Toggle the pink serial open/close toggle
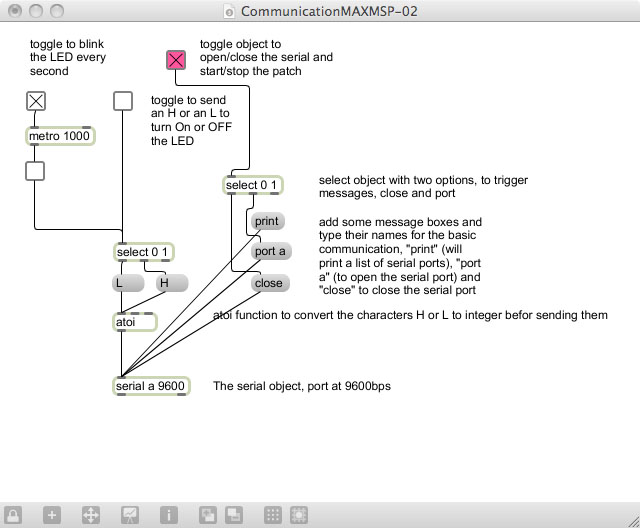The width and height of the screenshot is (640, 528). click(x=176, y=60)
